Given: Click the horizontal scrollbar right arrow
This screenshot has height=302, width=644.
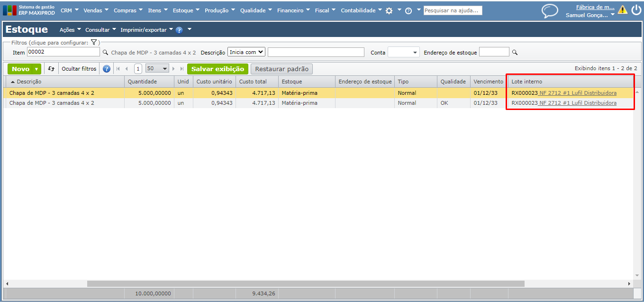Looking at the screenshot, I should (x=630, y=284).
